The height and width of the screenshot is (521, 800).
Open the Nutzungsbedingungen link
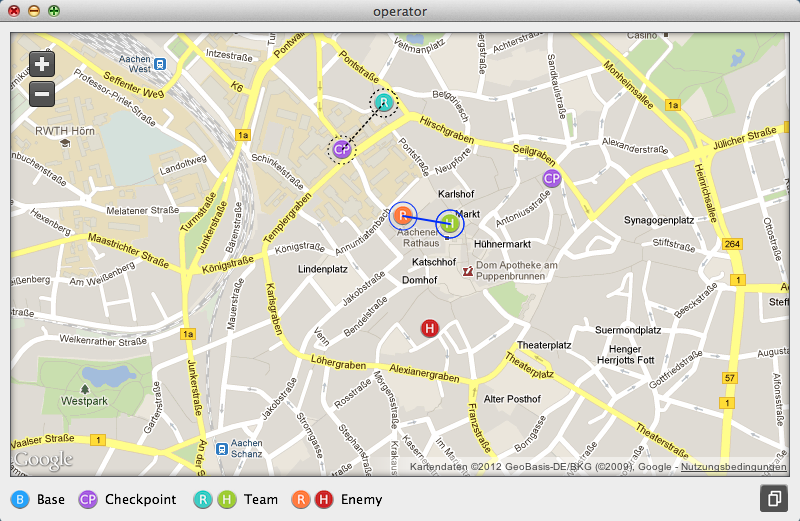734,467
